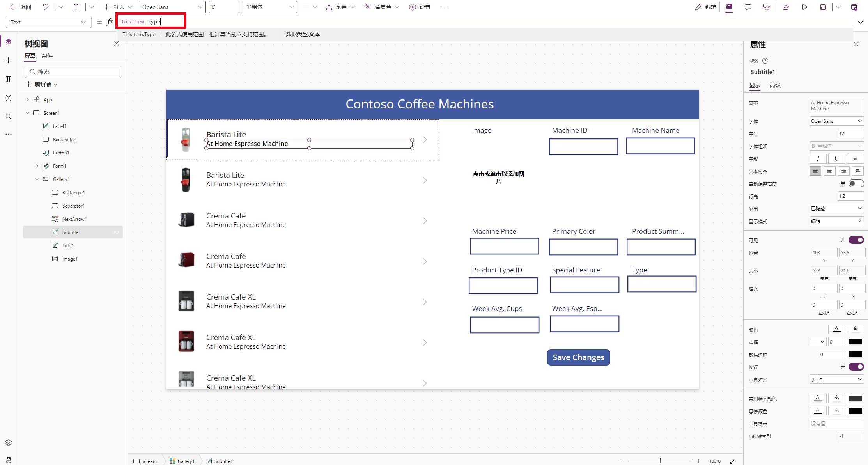Click 新屏幕 to add a new screen
868x465 pixels.
pos(41,84)
